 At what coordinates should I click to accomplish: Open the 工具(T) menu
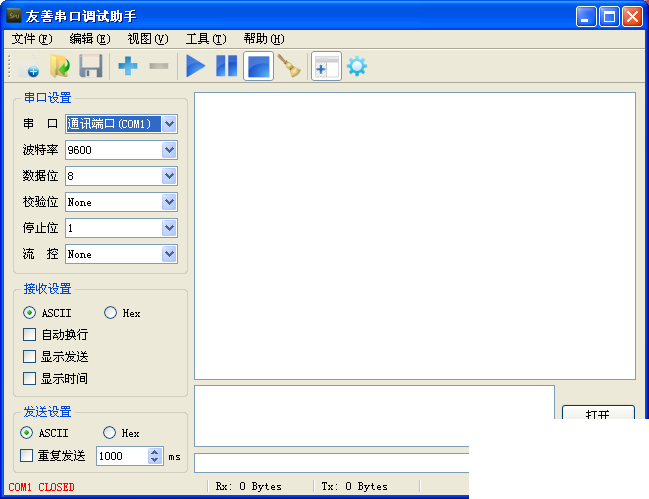(206, 39)
